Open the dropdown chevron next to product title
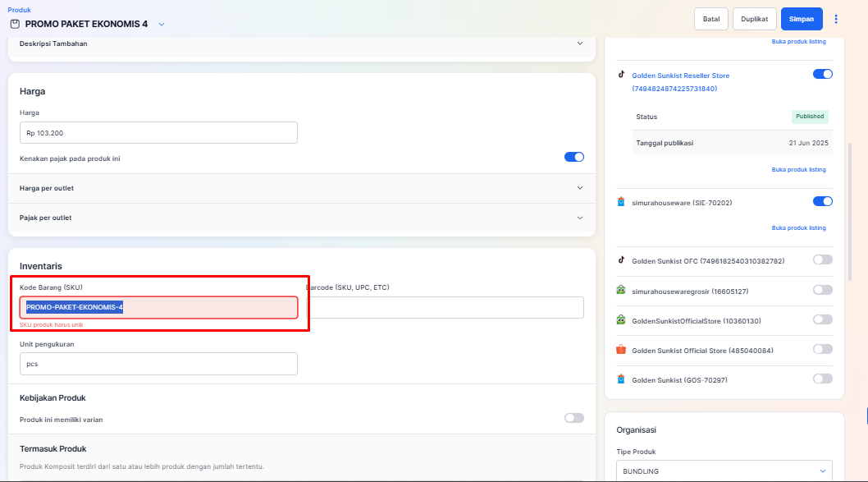The image size is (868, 482). tap(162, 25)
